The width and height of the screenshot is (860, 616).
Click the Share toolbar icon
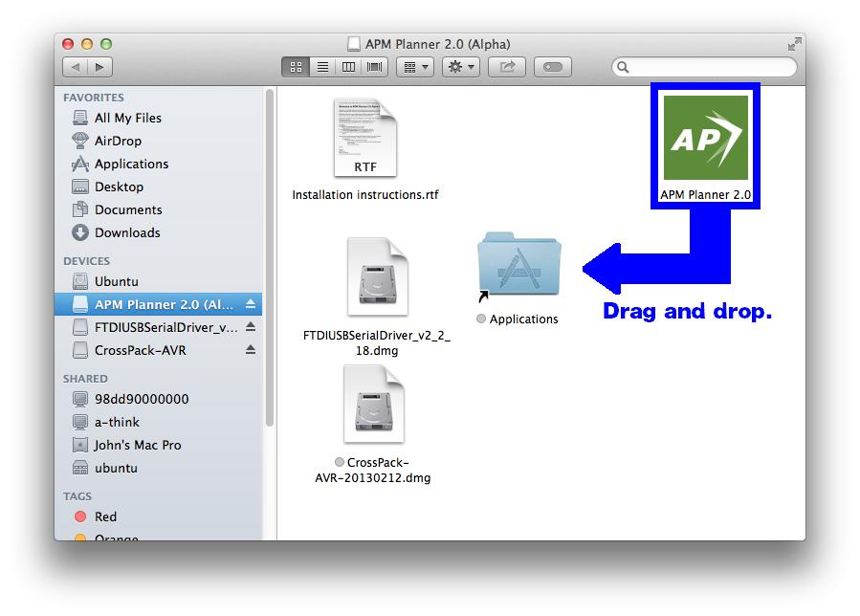tap(506, 66)
